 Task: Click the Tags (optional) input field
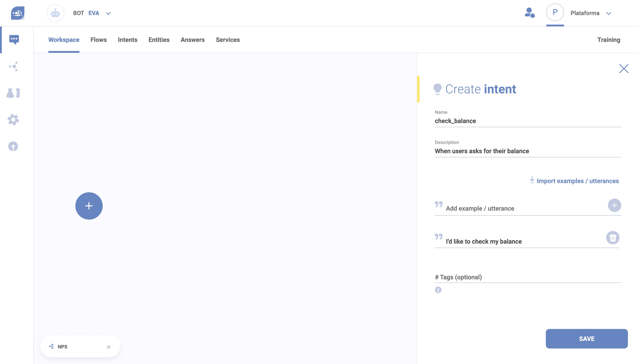click(x=527, y=277)
